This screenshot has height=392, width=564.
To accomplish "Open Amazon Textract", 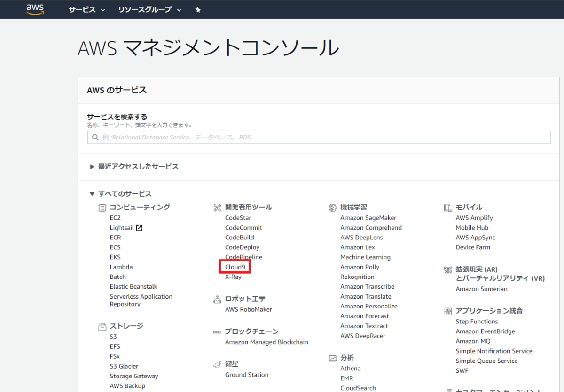I will (x=364, y=326).
